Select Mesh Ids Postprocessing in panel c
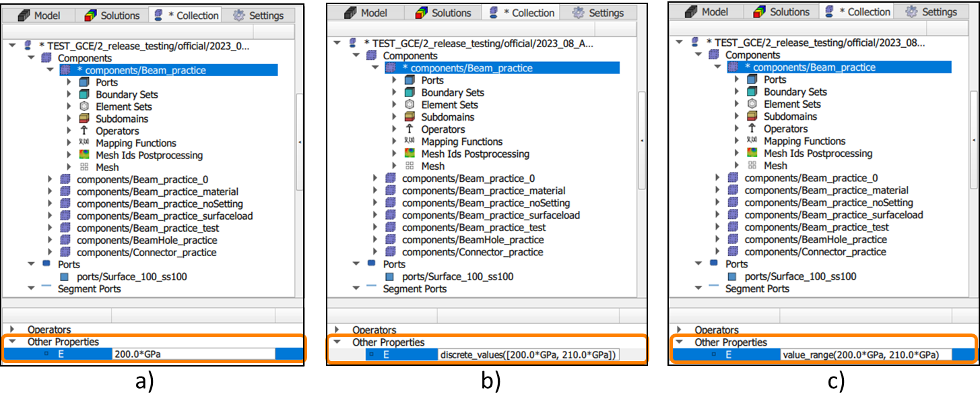 tap(818, 153)
